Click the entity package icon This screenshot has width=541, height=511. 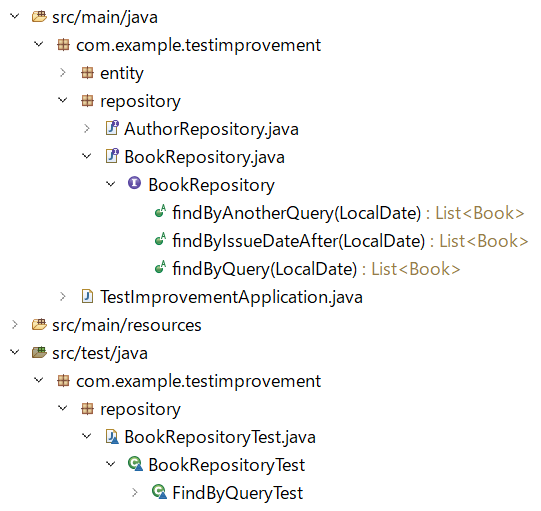click(87, 72)
